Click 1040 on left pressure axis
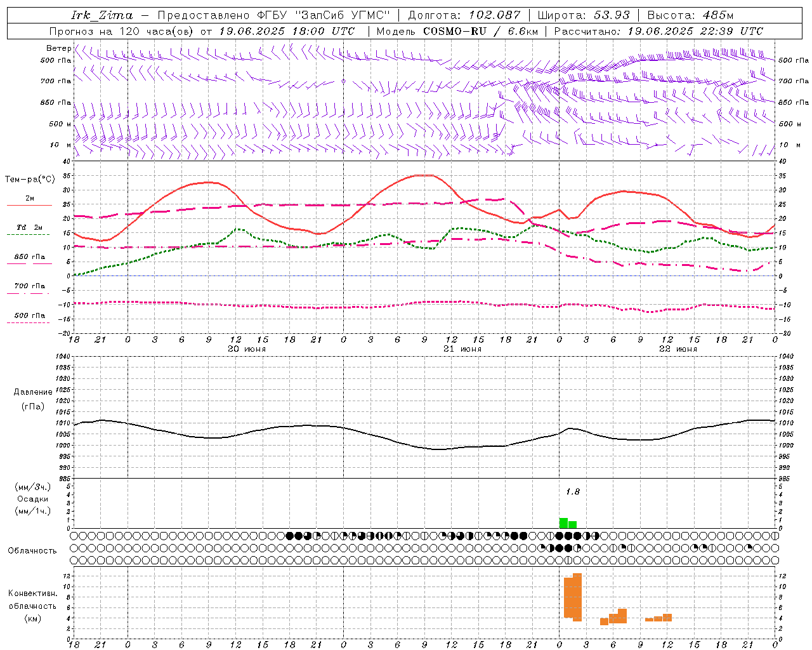The height and width of the screenshot is (650, 812). tap(62, 356)
